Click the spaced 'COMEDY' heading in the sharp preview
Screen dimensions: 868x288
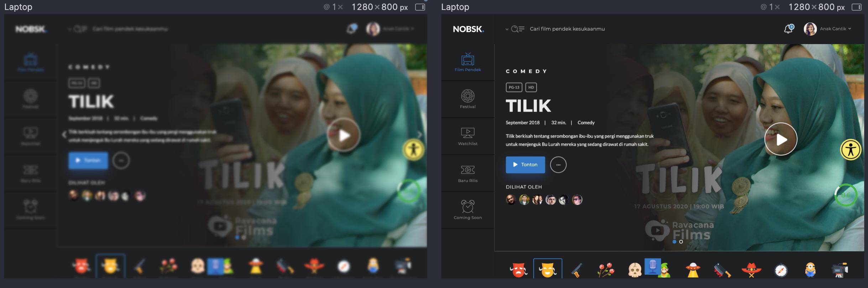526,71
